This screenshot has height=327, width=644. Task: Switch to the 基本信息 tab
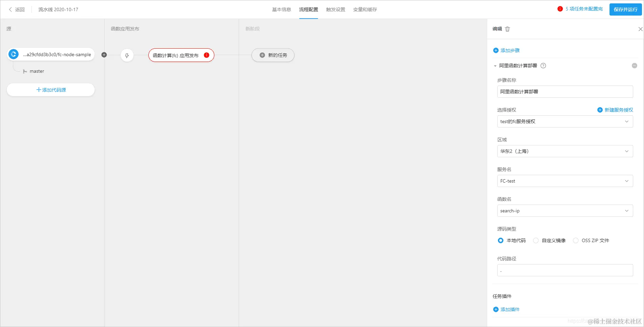pyautogui.click(x=282, y=9)
